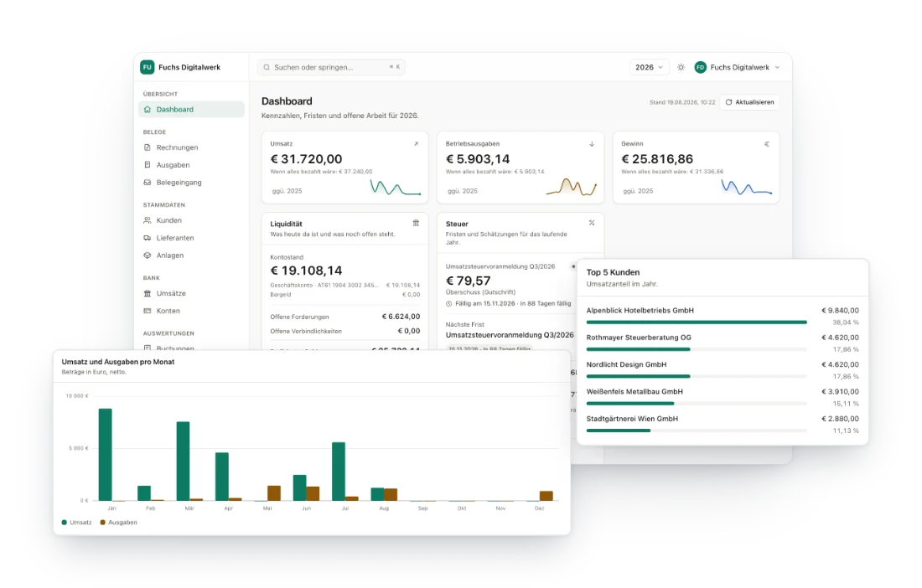Click 'Nordlicht Design GmbH' in Top 5 Kunden
Screen dimensions: 922x588
626,365
